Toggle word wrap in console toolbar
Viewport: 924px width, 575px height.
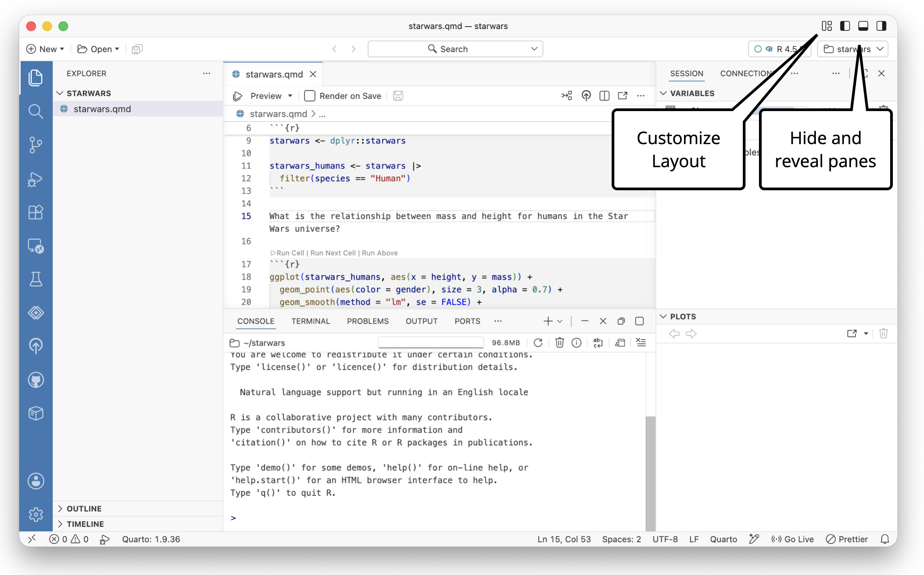[x=598, y=342]
